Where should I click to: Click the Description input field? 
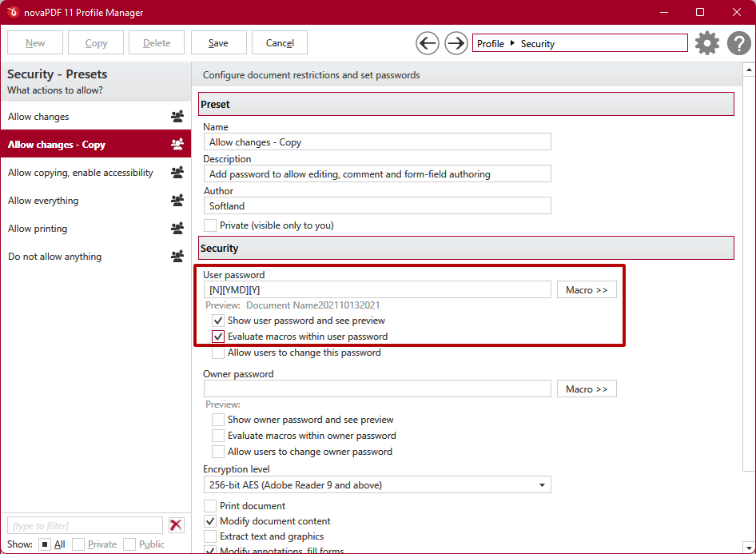(377, 173)
